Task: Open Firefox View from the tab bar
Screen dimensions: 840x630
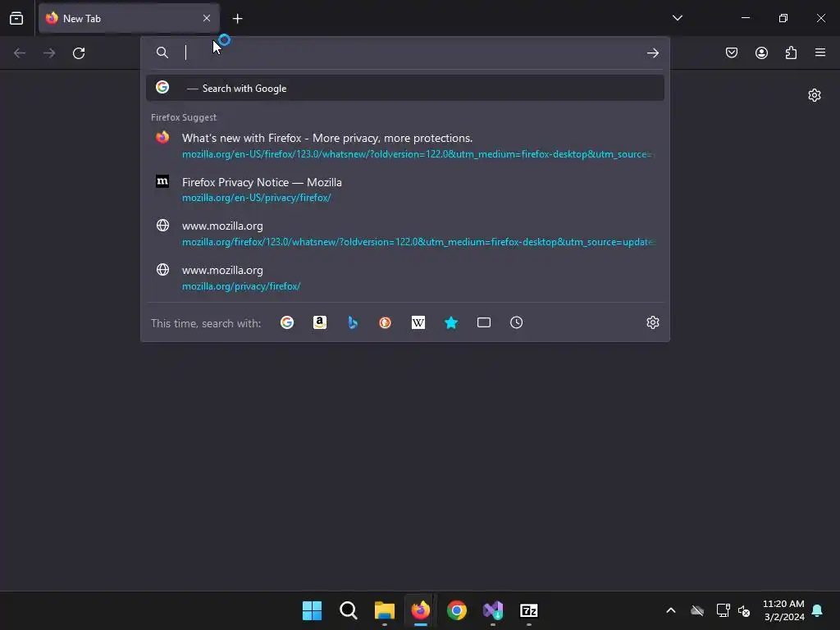Action: coord(16,18)
